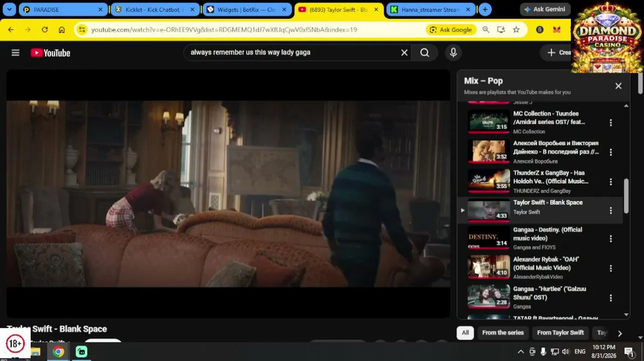
Task: Close the Taylor Swift YouTube tab
Action: click(x=376, y=10)
